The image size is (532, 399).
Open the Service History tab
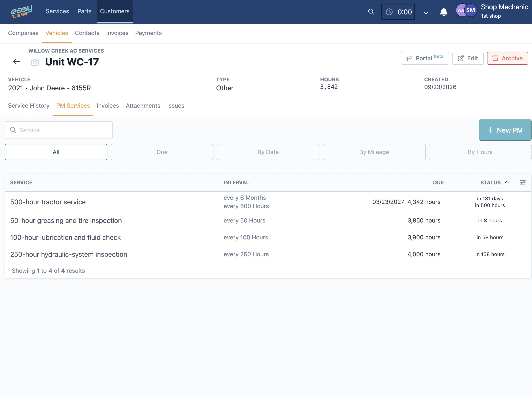click(29, 106)
